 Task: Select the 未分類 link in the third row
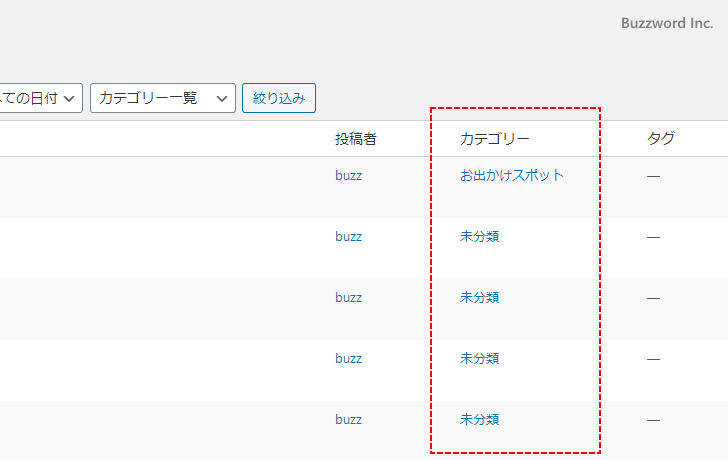479,297
